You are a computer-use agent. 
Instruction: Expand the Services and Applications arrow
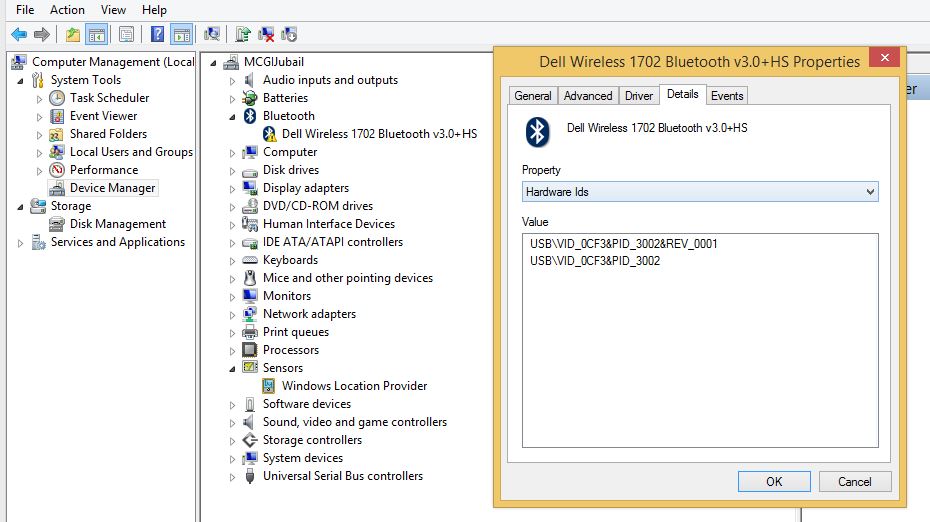21,243
